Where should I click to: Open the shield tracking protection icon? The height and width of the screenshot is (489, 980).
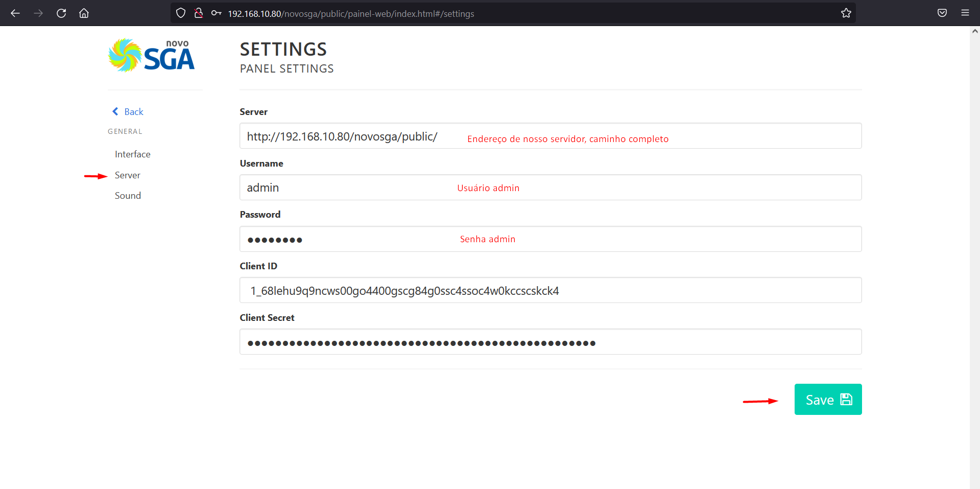[181, 13]
